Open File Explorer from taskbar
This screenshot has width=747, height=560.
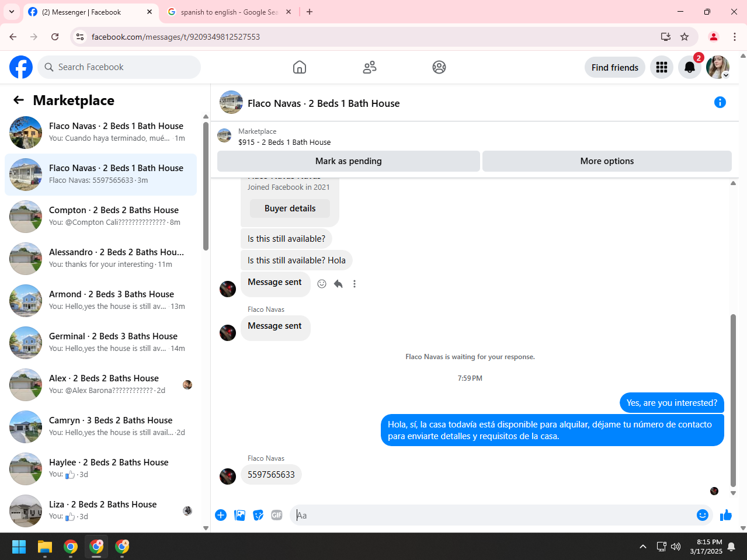45,547
